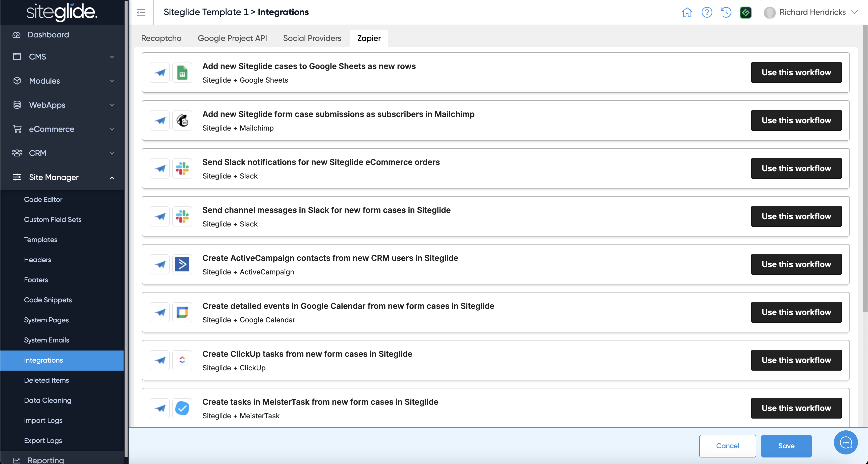Screen dimensions: 868x464
Task: Switch to the Social Providers tab
Action: coord(312,38)
